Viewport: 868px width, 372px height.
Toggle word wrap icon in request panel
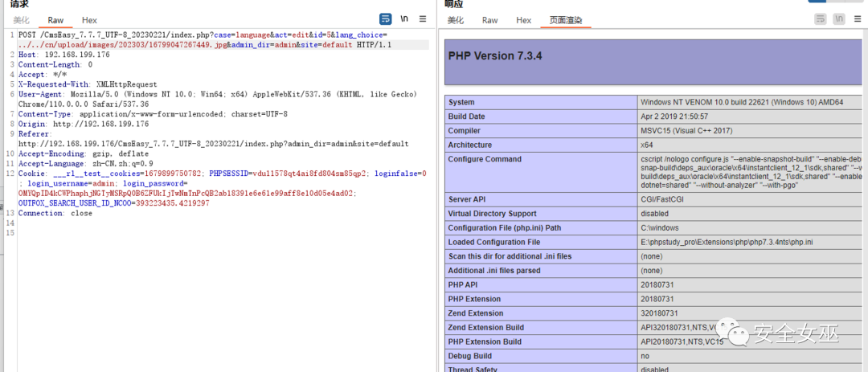point(385,18)
